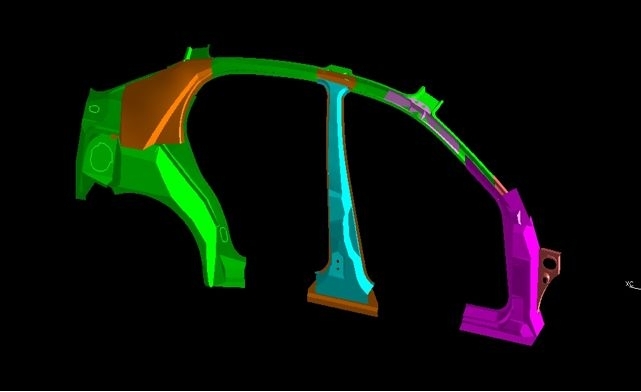Select the round fuel filler outline
This screenshot has height=392, width=641.
point(101,157)
